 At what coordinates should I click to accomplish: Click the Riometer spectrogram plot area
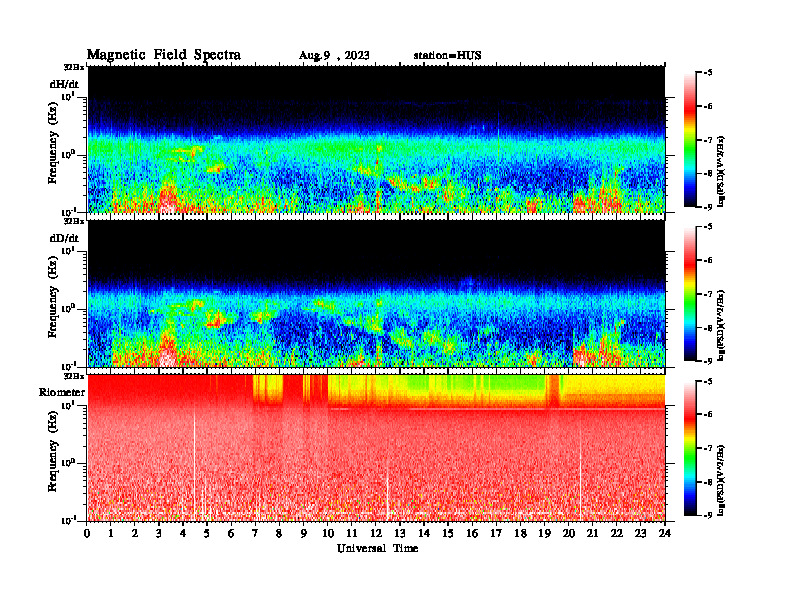pyautogui.click(x=376, y=448)
